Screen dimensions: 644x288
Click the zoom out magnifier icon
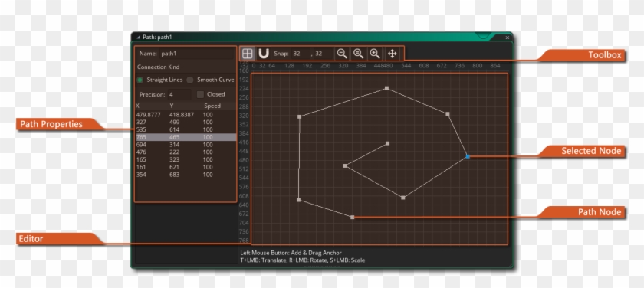(x=342, y=54)
